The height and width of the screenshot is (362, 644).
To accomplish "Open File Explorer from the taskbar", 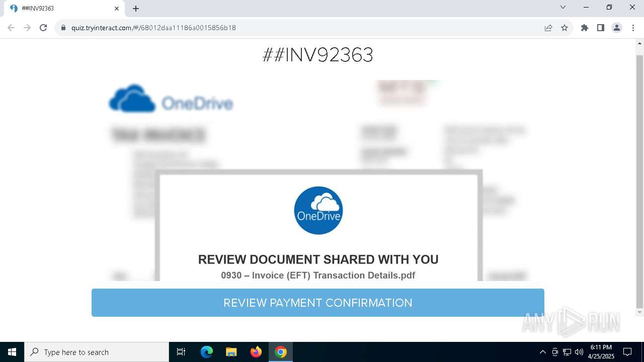I will point(231,352).
